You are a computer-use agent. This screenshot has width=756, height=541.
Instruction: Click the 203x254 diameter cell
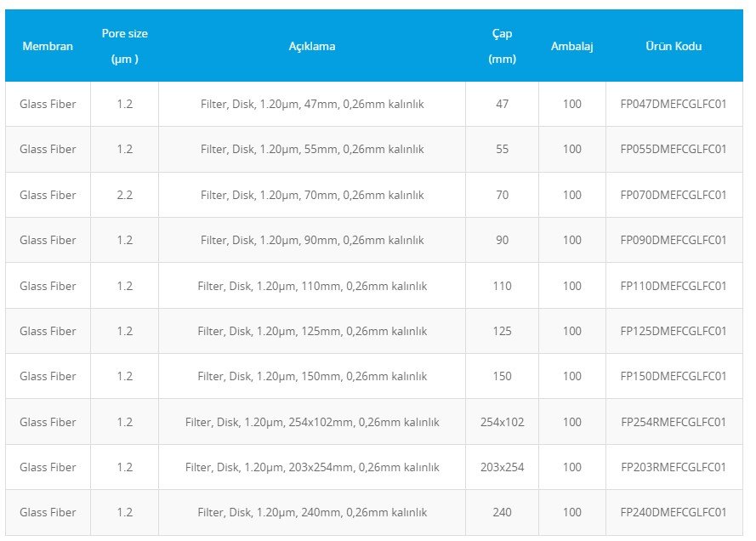(502, 467)
